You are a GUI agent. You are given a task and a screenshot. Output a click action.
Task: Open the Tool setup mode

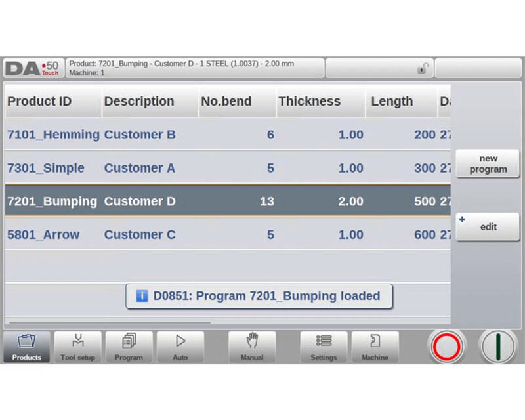(77, 347)
